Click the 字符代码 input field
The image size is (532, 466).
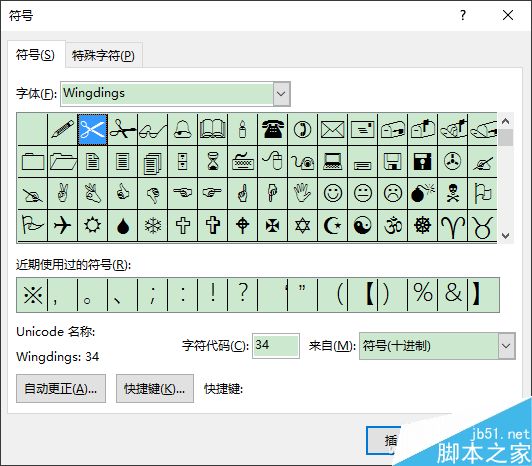pos(276,346)
